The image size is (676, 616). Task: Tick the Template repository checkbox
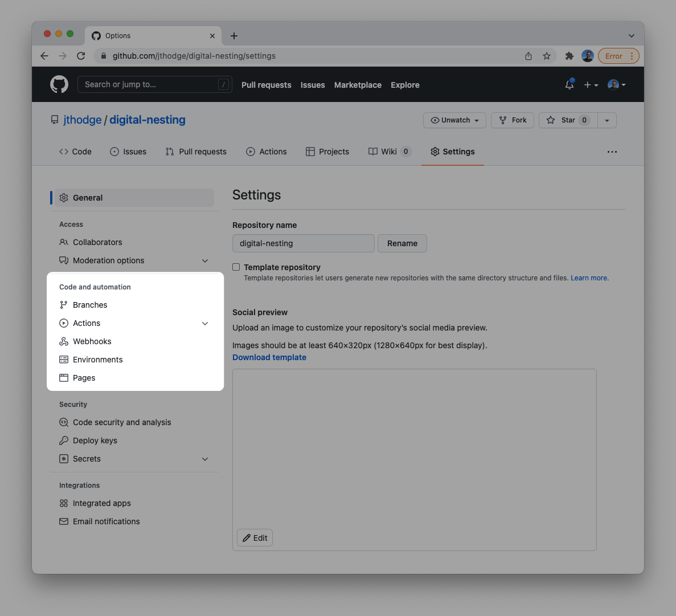(x=236, y=267)
